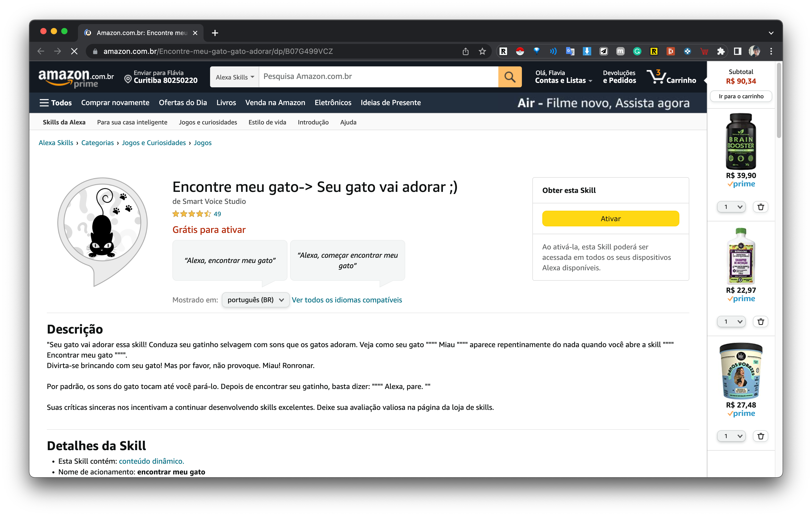Open the Todos hamburger menu
The image size is (812, 516).
(x=56, y=103)
